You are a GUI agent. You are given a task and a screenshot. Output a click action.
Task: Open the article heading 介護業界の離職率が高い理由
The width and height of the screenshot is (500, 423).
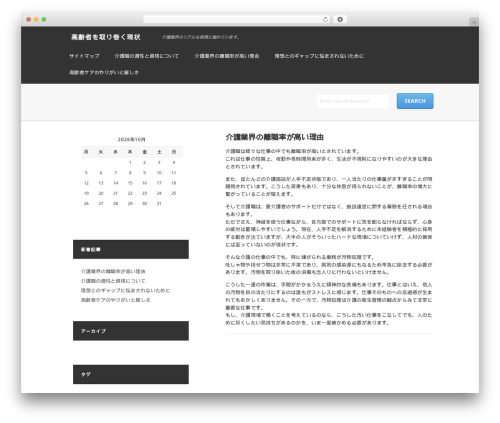pos(275,137)
